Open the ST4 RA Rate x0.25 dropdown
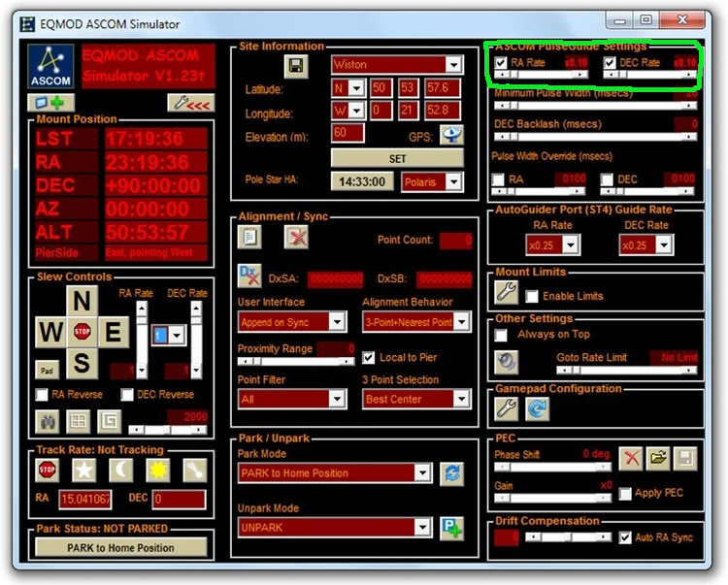 coord(571,244)
